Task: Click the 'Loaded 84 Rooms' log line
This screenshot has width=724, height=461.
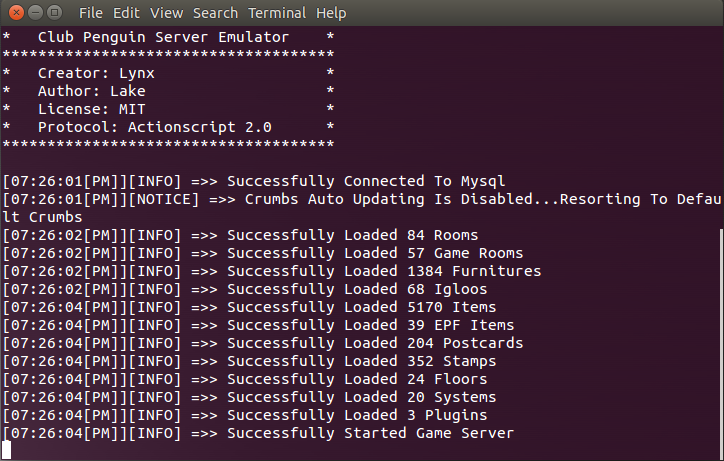Action: click(240, 235)
